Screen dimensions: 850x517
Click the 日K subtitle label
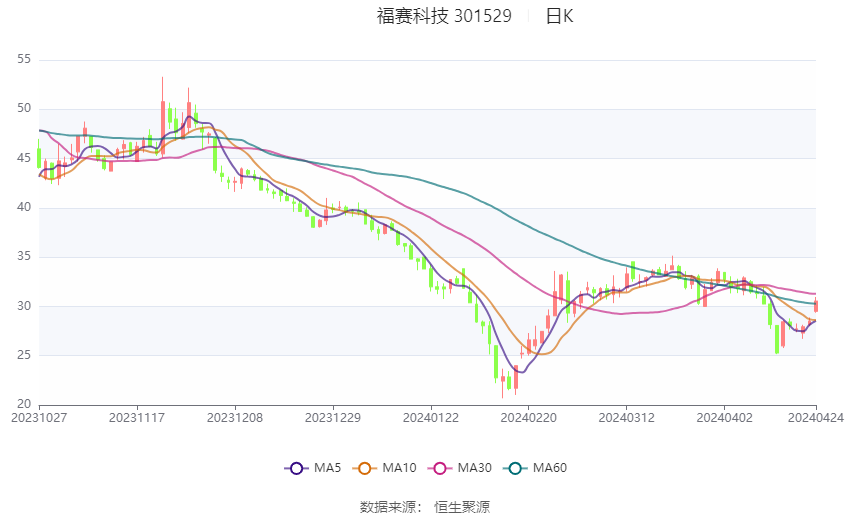[x=559, y=16]
